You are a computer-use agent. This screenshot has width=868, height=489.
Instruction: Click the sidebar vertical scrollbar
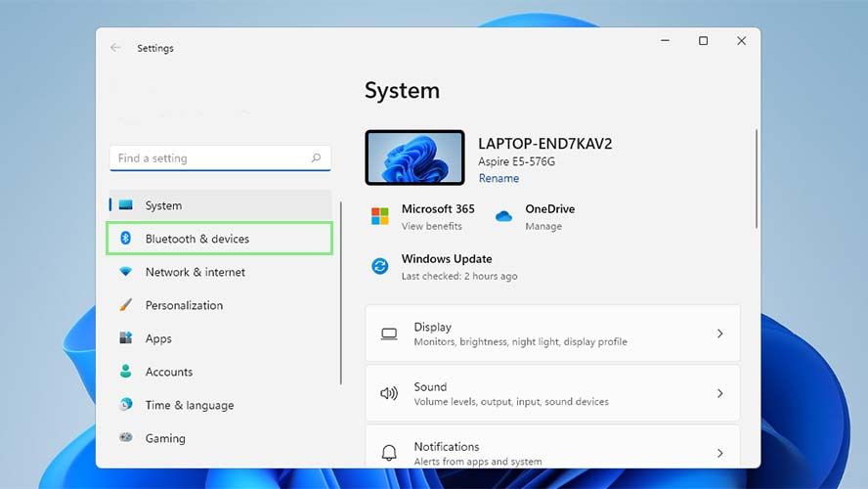pyautogui.click(x=341, y=293)
